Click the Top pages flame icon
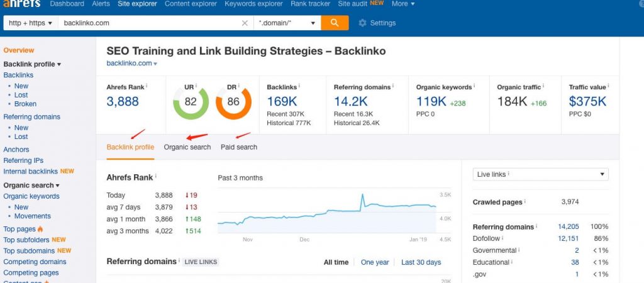The height and width of the screenshot is (283, 644). 40,229
